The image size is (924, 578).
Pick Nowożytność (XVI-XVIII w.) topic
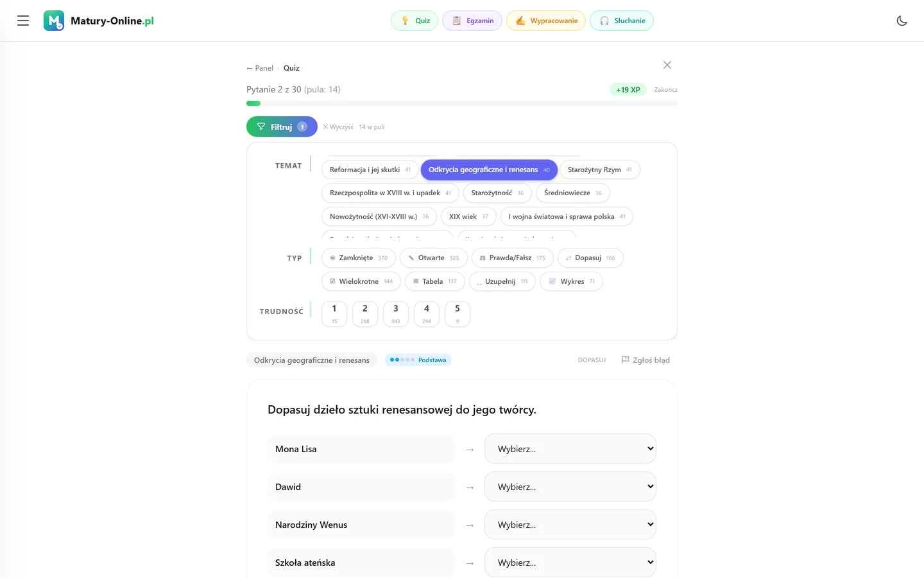(379, 216)
